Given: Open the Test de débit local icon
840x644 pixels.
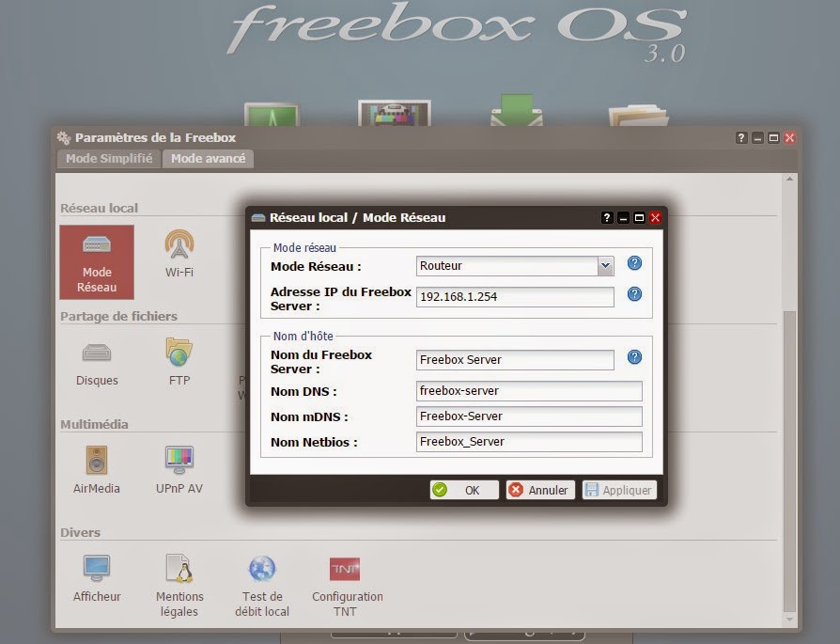Looking at the screenshot, I should [x=262, y=586].
